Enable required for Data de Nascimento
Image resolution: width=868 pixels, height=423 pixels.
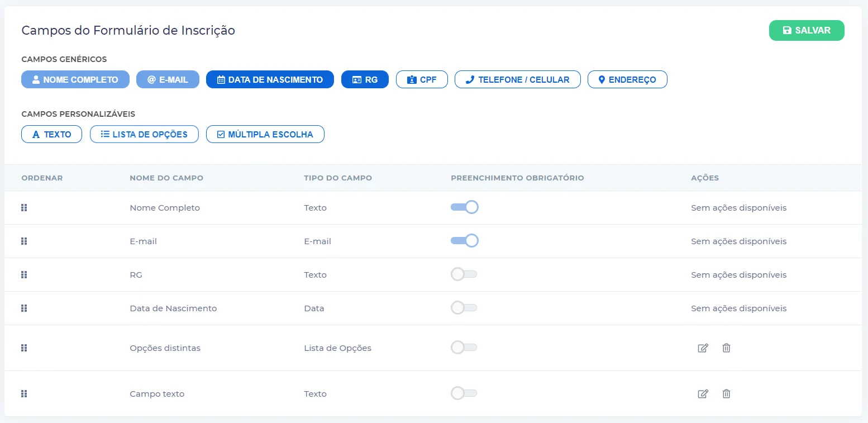click(464, 308)
